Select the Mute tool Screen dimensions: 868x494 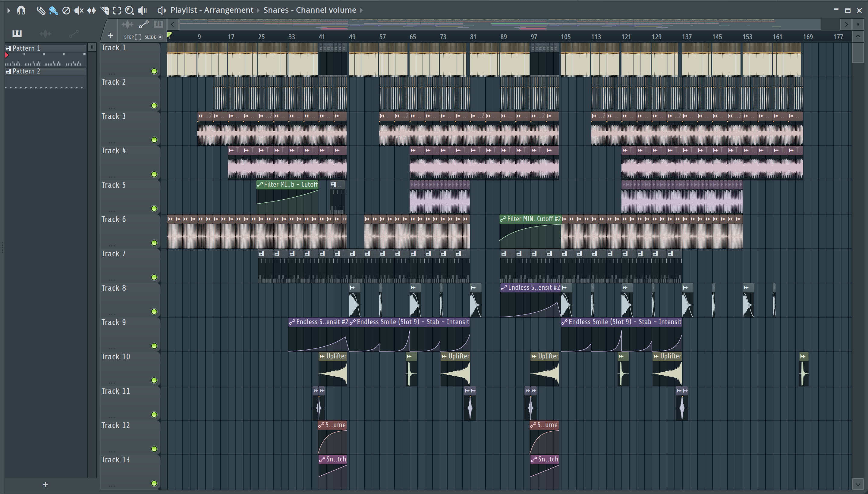[79, 11]
